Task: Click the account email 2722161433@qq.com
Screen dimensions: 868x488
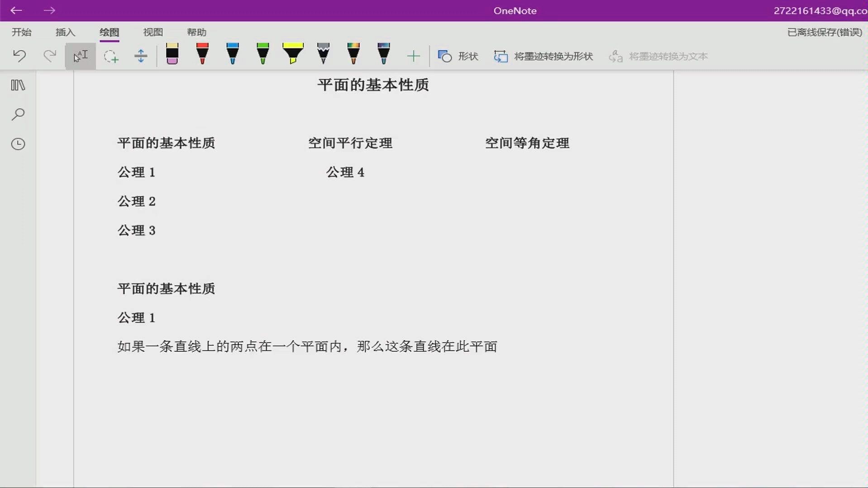Action: click(x=820, y=11)
